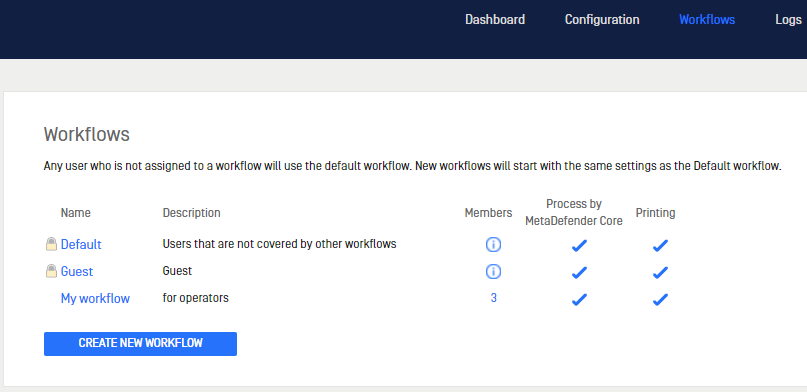This screenshot has height=392, width=807.
Task: Click Guest workflow's Printing checkmark
Action: pyautogui.click(x=660, y=273)
